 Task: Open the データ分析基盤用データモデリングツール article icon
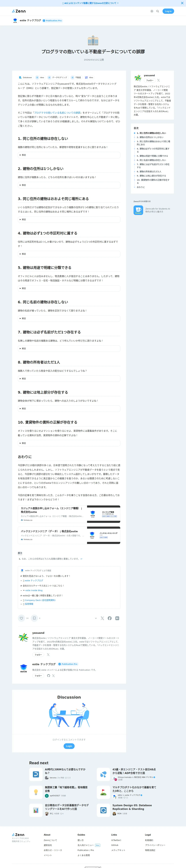(x=36, y=810)
